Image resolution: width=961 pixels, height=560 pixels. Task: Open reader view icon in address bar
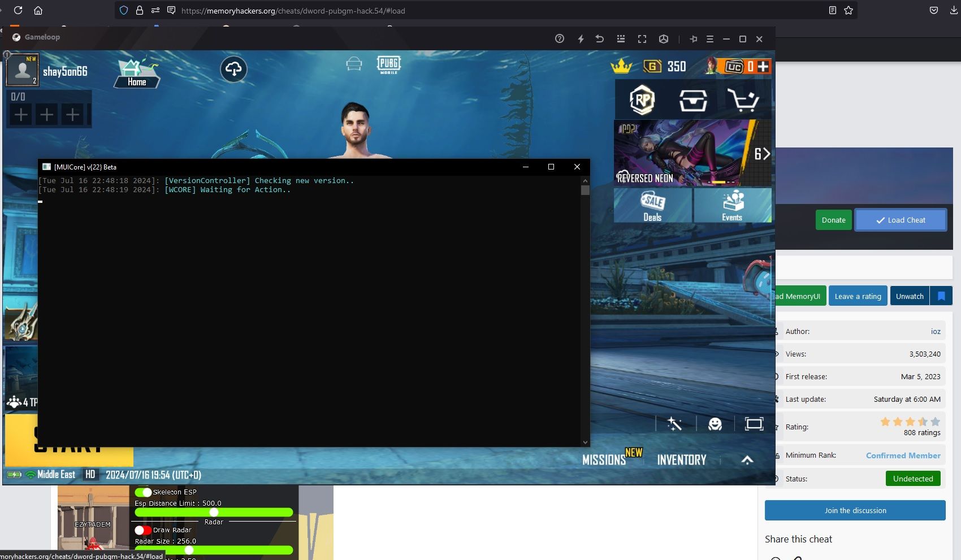coord(832,10)
